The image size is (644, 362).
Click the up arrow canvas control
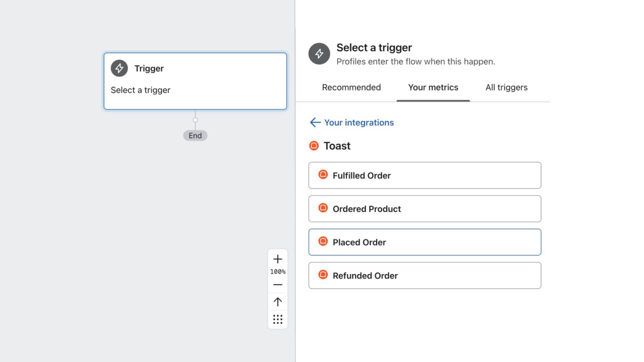[x=278, y=302]
